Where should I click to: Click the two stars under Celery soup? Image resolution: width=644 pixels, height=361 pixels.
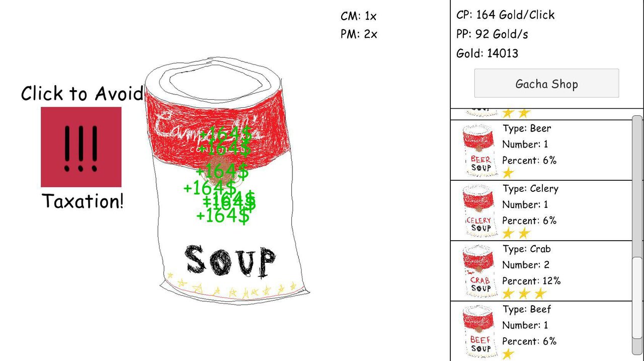[x=516, y=233]
